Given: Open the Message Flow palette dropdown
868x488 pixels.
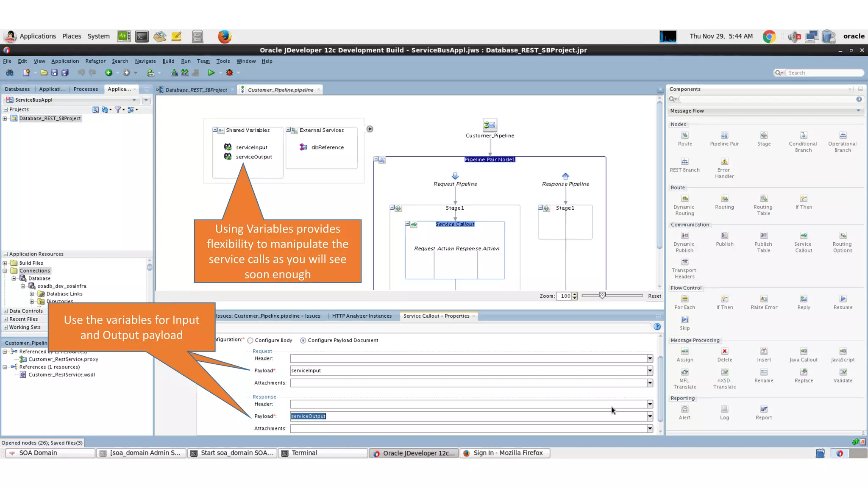Looking at the screenshot, I should click(x=858, y=111).
